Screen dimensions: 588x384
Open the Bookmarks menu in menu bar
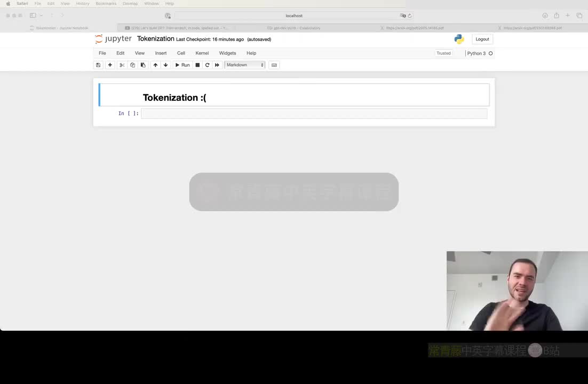[106, 3]
